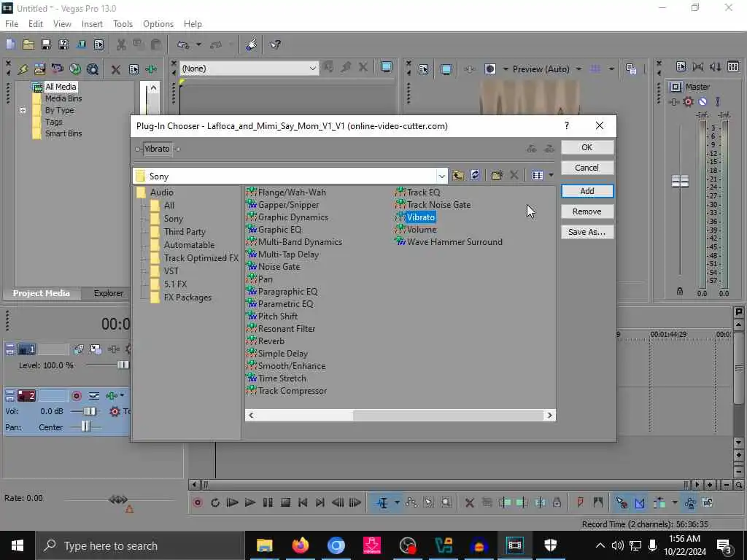The width and height of the screenshot is (747, 560).
Task: Toggle Ignore Event Grouping icon
Action: [x=708, y=502]
